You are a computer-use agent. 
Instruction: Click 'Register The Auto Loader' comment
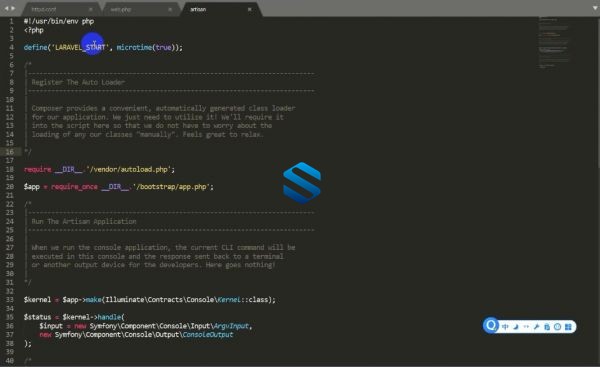click(78, 82)
